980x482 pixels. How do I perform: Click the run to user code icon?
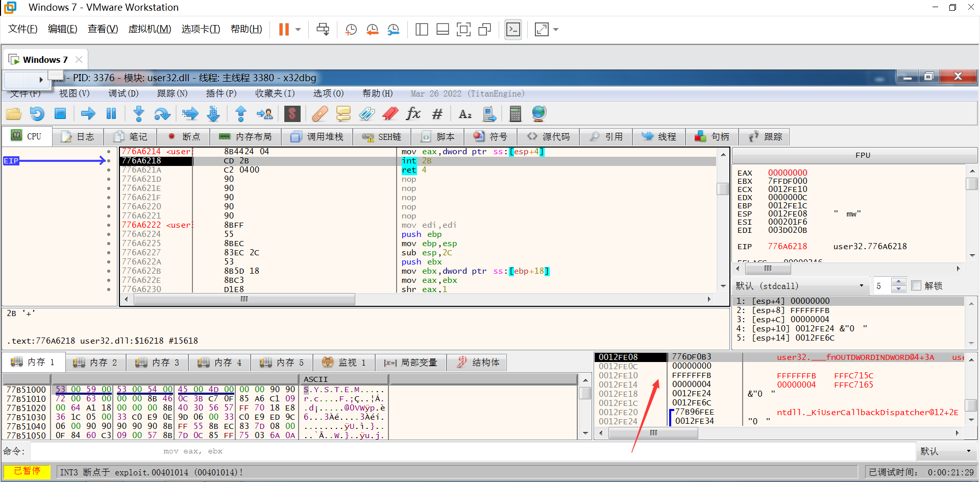coord(265,114)
